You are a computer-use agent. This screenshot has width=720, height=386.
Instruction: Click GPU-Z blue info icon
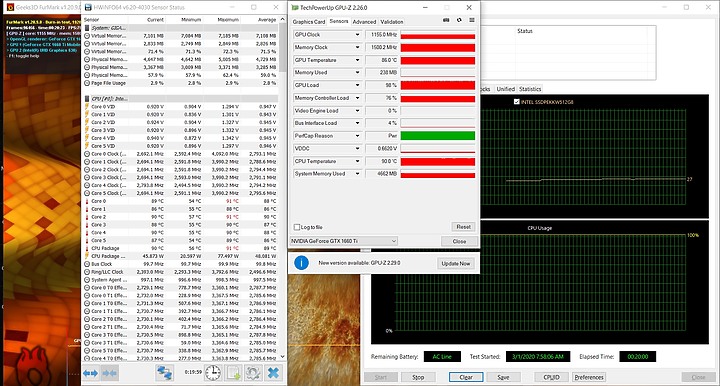(301, 263)
